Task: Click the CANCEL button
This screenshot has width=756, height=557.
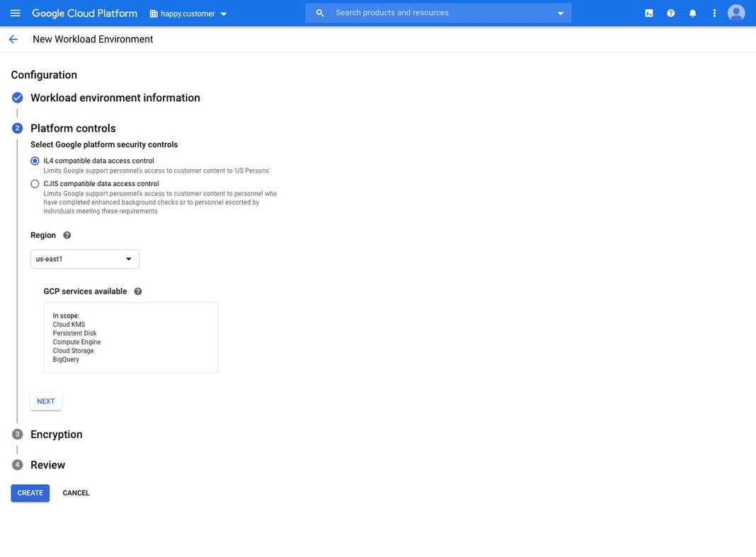Action: (x=76, y=493)
